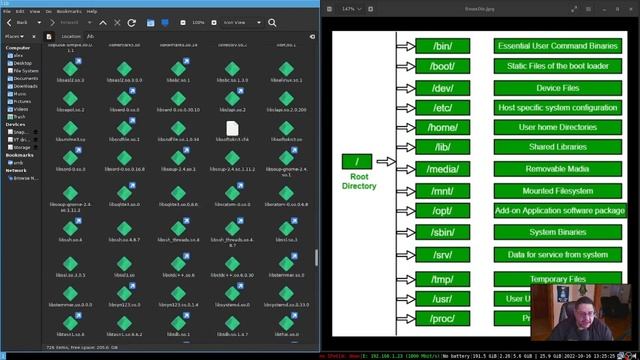The width and height of the screenshot is (640, 360).
Task: Select the Browse Network entry
Action: pyautogui.click(x=23, y=178)
